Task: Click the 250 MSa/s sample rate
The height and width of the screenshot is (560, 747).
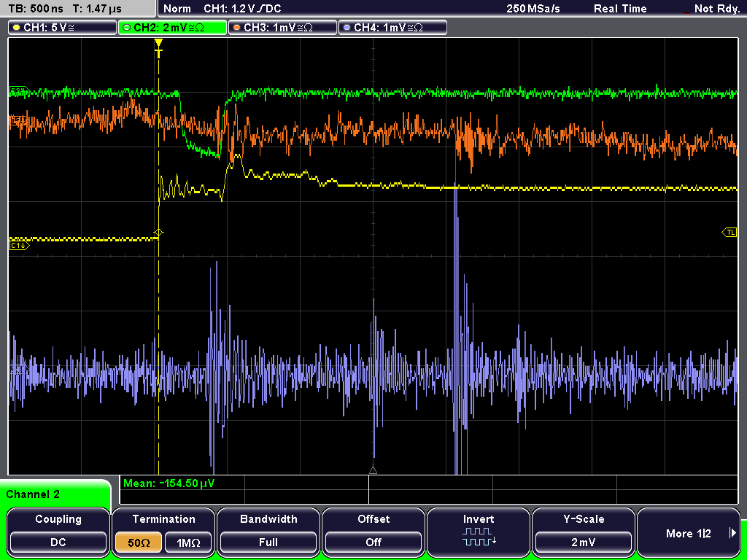Action: pyautogui.click(x=533, y=9)
